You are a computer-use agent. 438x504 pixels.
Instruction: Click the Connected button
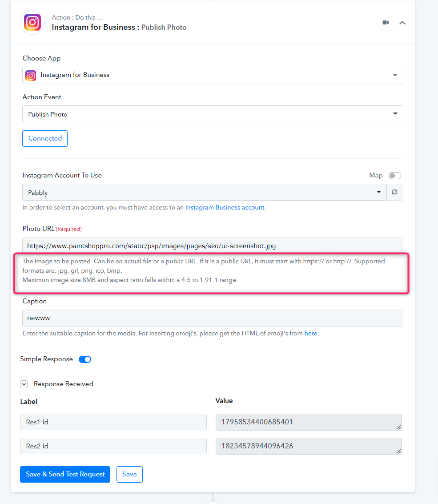(45, 138)
